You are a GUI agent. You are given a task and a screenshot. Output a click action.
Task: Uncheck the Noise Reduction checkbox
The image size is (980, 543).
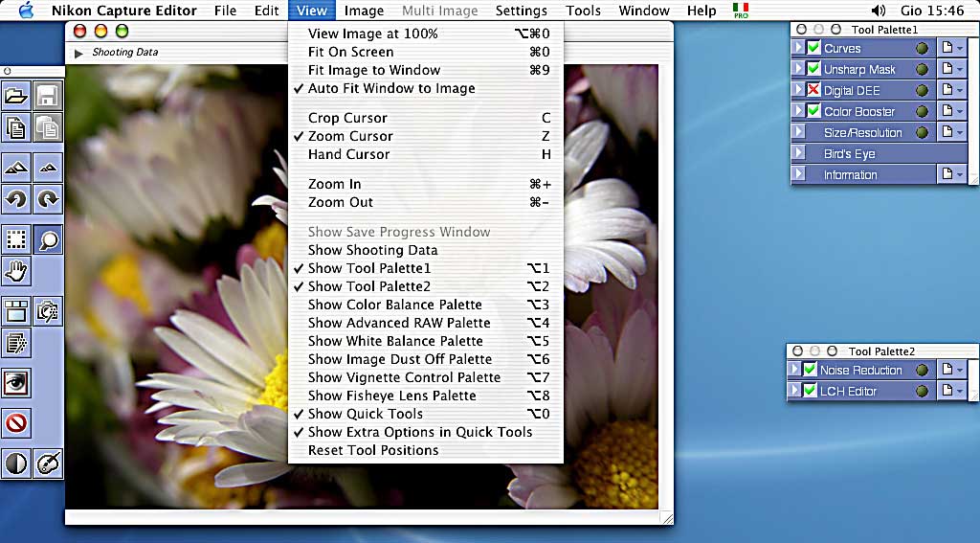(x=810, y=370)
